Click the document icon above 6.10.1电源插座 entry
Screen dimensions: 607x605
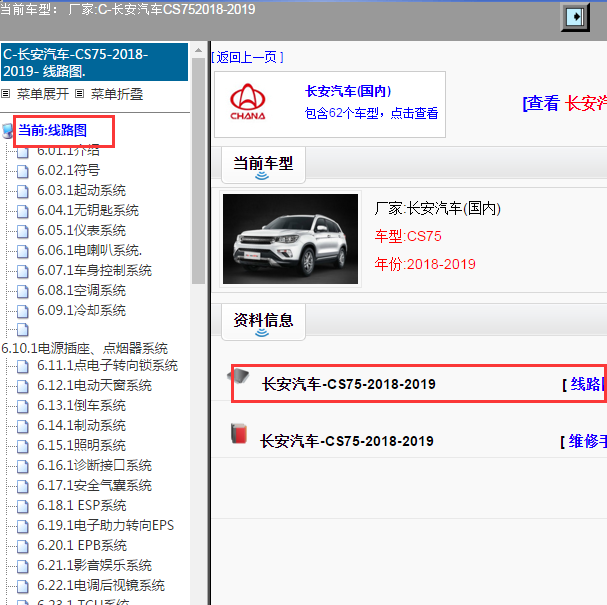22,329
